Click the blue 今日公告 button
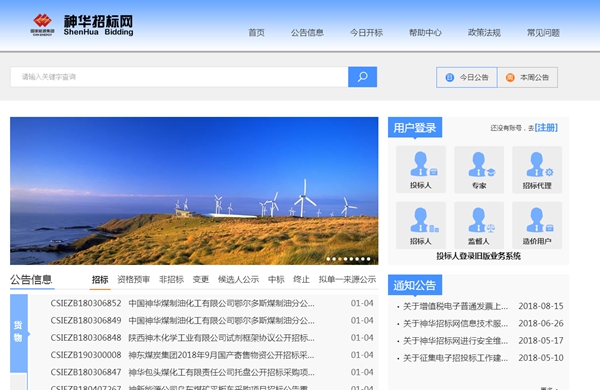The image size is (600, 390). tap(467, 77)
